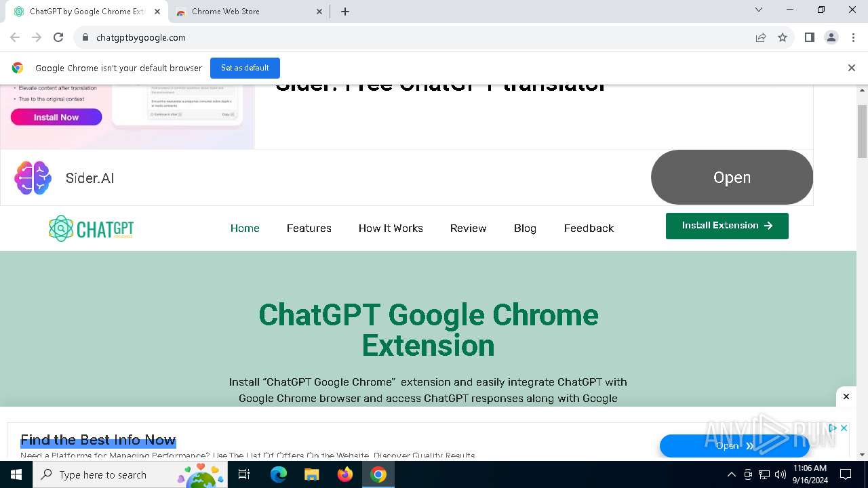Open the Features menu item
Image resolution: width=868 pixels, height=488 pixels.
click(309, 228)
